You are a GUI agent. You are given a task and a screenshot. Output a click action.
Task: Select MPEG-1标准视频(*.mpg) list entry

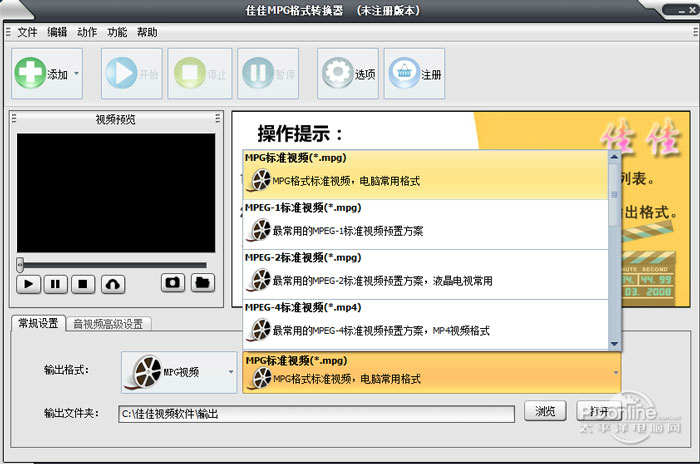click(425, 224)
